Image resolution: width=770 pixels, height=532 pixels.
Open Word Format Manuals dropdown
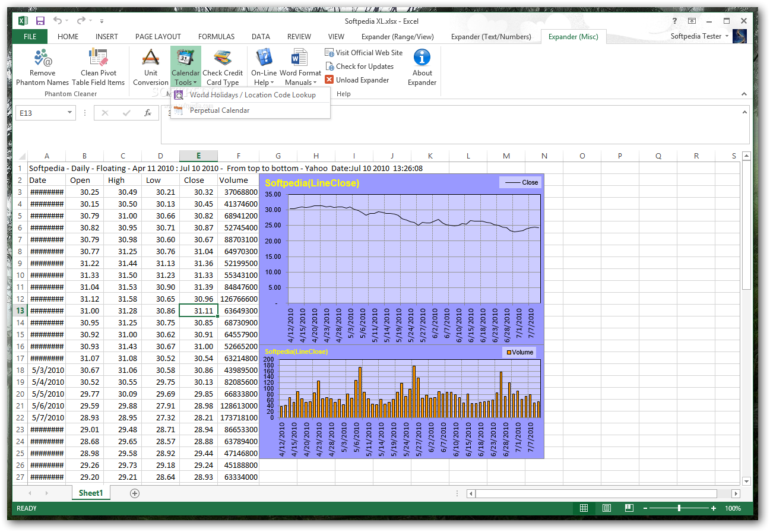(300, 67)
